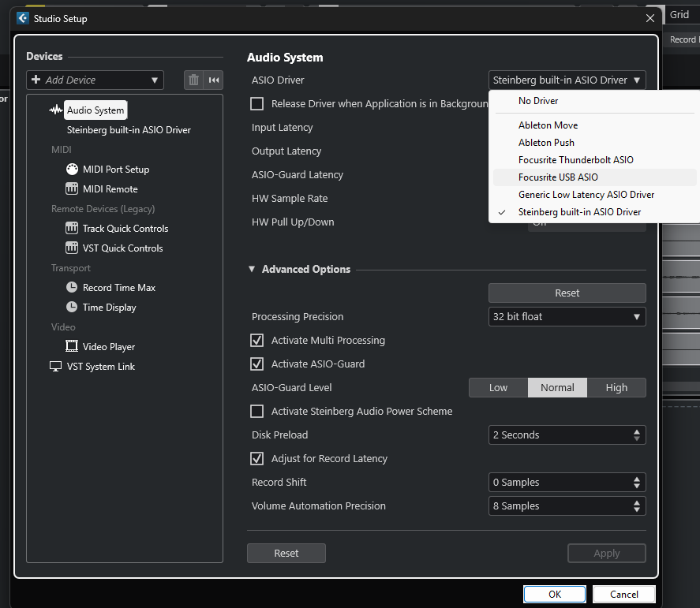Close the Studio Setup window
Screen dimensions: 700x608
650,18
